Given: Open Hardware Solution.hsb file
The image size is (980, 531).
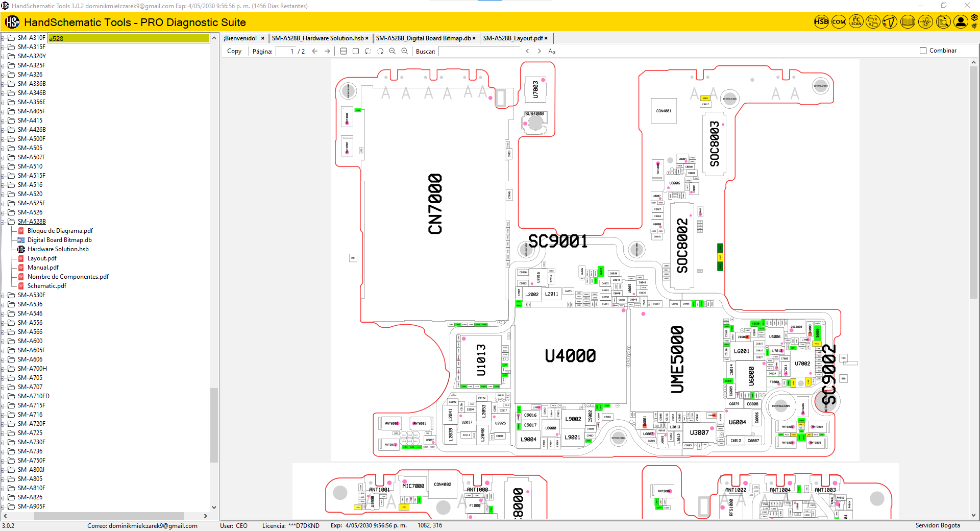Looking at the screenshot, I should [x=58, y=249].
